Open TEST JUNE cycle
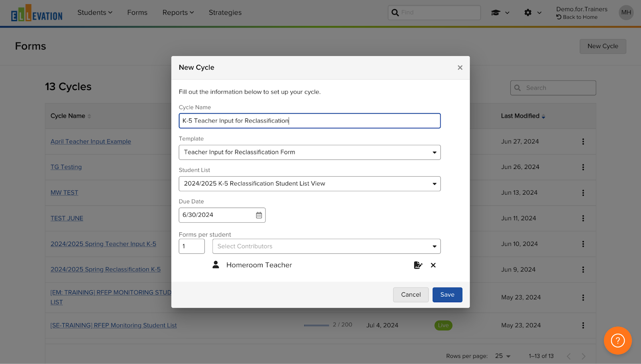The image size is (641, 364). (x=67, y=218)
